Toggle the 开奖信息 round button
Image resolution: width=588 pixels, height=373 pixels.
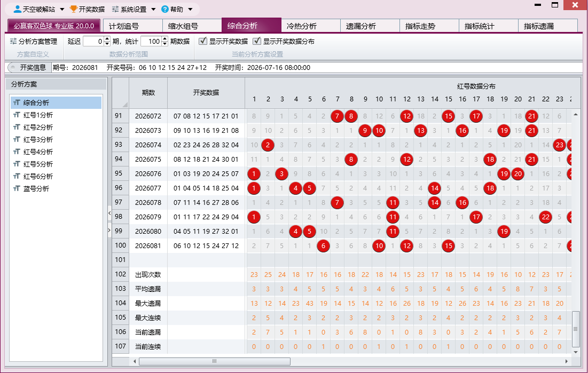12,67
